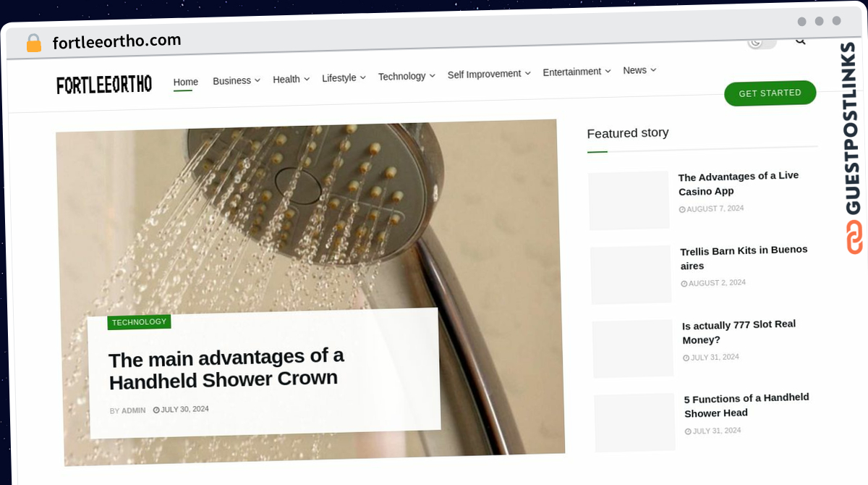Click the August 2, 2024 date
Viewport: 868px width, 485px height.
pyautogui.click(x=713, y=283)
